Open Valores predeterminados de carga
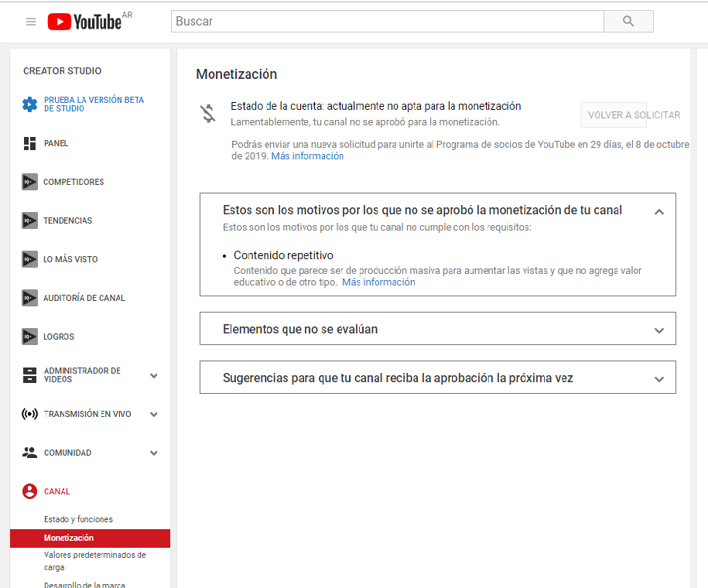 (95, 561)
